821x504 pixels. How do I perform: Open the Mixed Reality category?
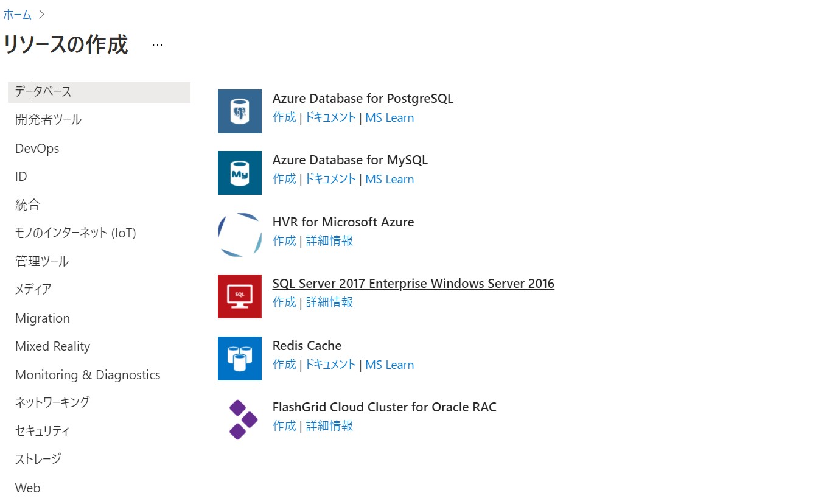[52, 346]
